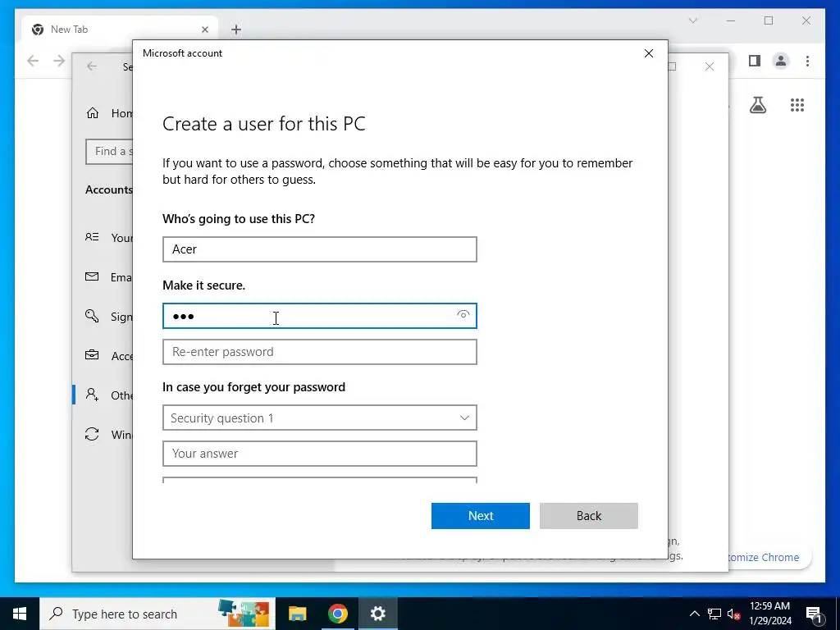Open the Google apps grid icon
840x630 pixels.
tap(797, 105)
